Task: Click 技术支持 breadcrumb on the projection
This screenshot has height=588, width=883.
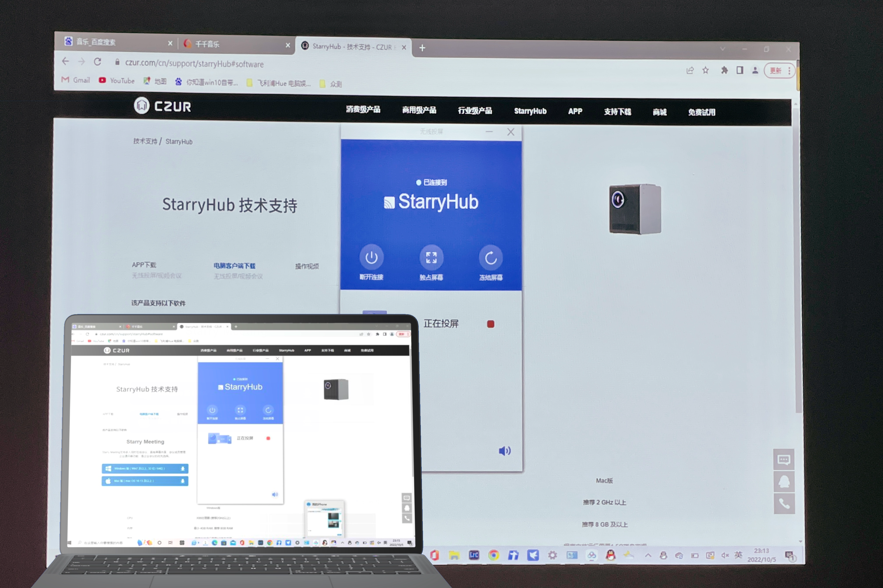Action: point(145,141)
